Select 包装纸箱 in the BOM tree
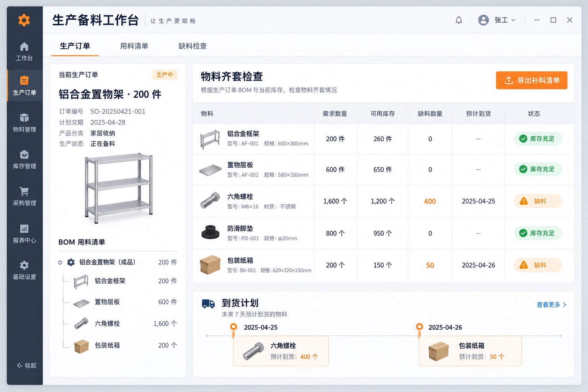 coord(120,346)
